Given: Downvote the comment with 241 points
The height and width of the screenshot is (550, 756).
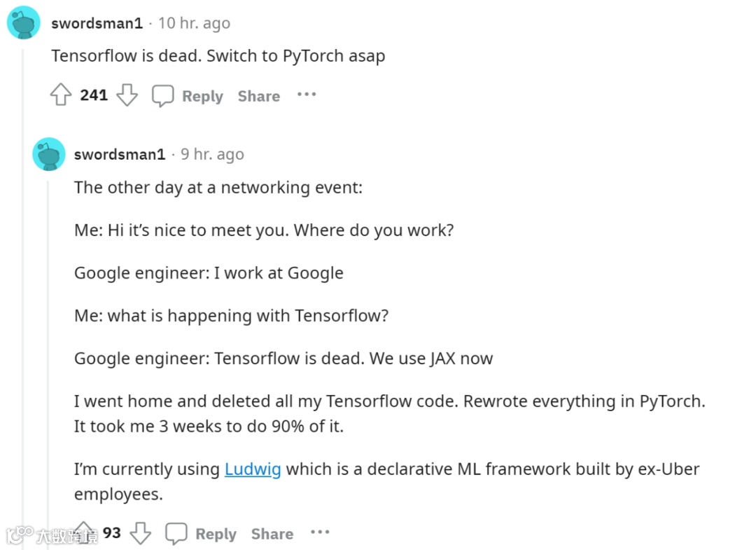Looking at the screenshot, I should click(127, 95).
